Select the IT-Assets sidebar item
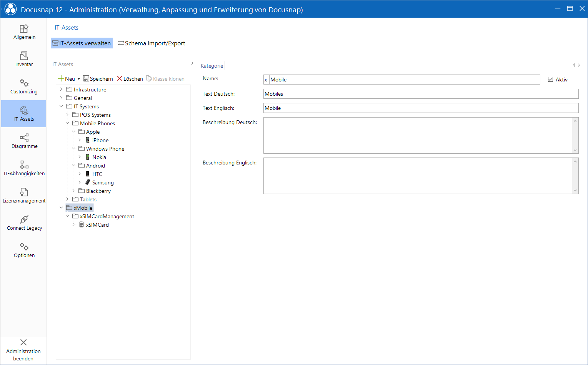 pos(24,114)
